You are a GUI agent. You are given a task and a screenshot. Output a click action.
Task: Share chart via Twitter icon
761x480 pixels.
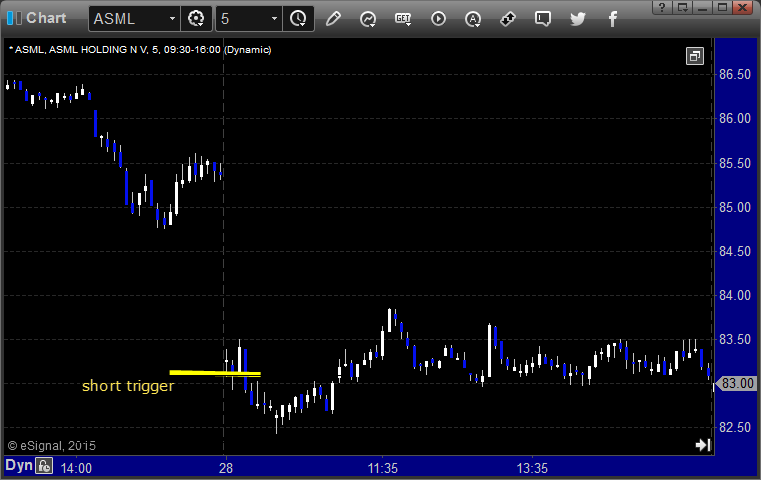coord(578,19)
